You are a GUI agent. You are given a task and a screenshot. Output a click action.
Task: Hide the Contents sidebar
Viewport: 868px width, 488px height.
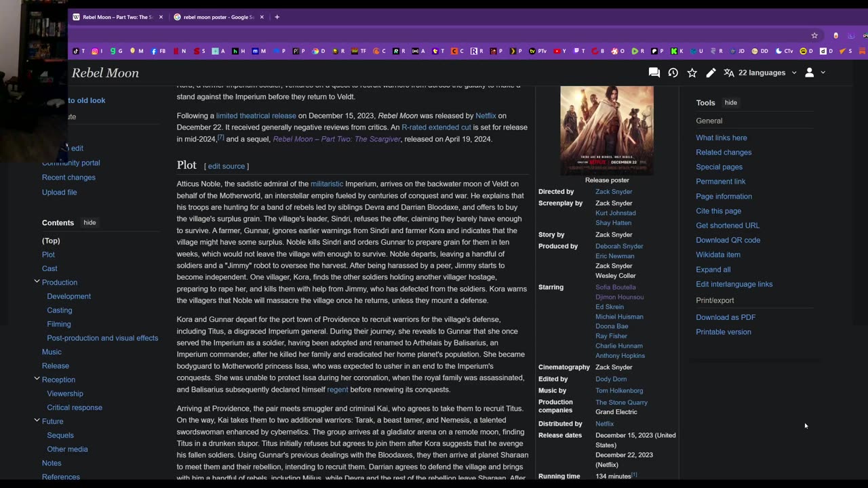(90, 222)
